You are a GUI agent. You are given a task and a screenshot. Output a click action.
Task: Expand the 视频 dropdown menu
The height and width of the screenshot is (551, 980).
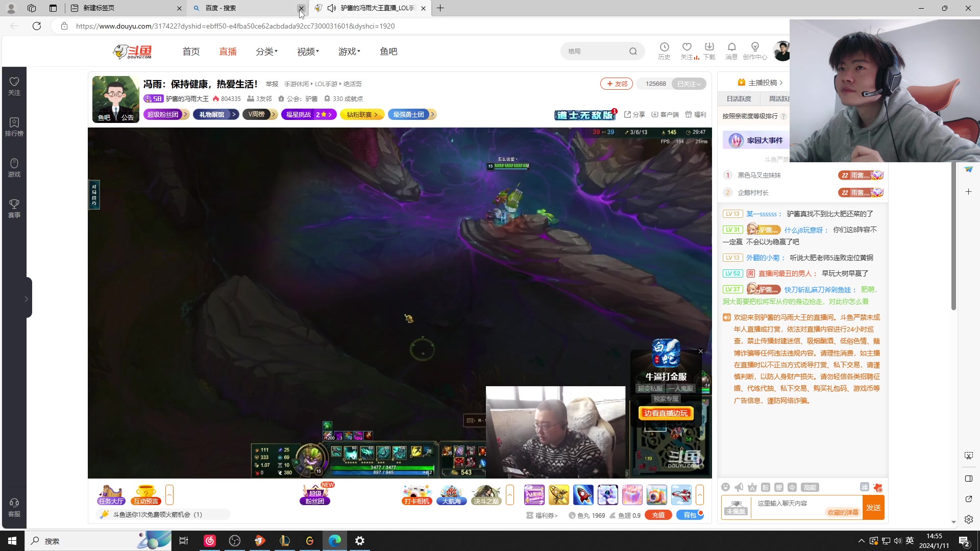pyautogui.click(x=308, y=52)
